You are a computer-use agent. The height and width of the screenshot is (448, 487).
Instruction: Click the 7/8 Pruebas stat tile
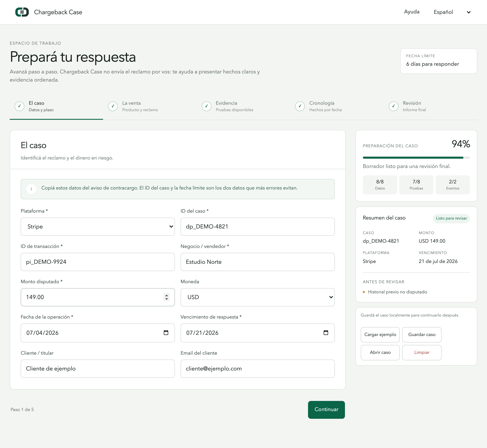[x=416, y=185]
